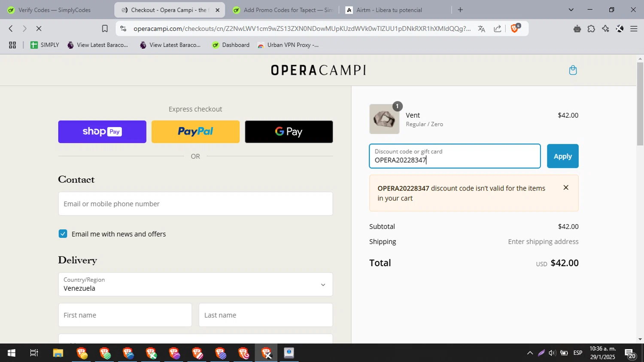Apply the discount code
Viewport: 644px width, 362px height.
pos(562,156)
